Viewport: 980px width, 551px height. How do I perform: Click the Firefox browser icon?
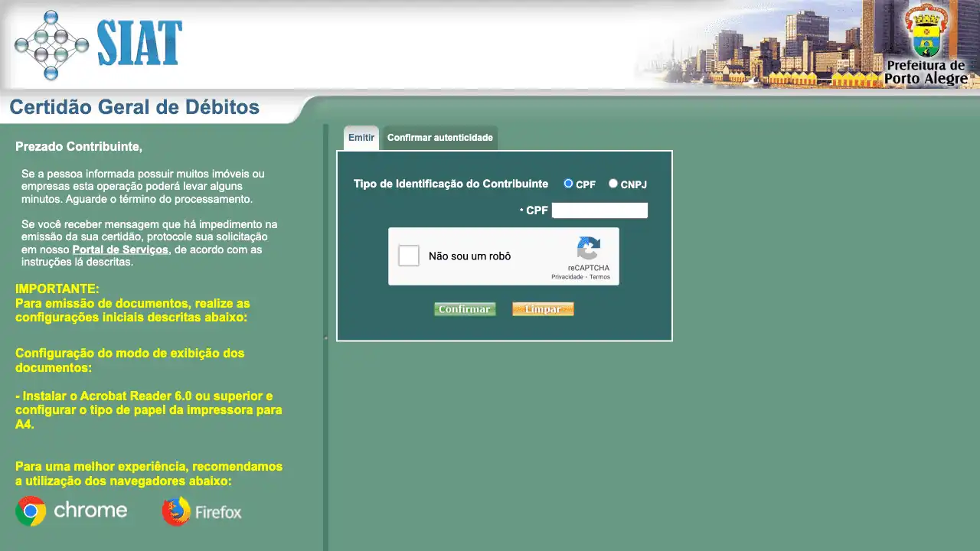[x=176, y=511]
